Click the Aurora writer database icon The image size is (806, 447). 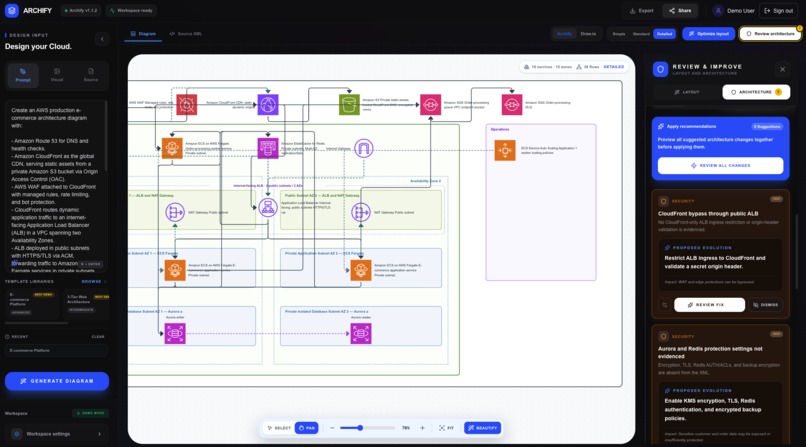[x=175, y=333]
